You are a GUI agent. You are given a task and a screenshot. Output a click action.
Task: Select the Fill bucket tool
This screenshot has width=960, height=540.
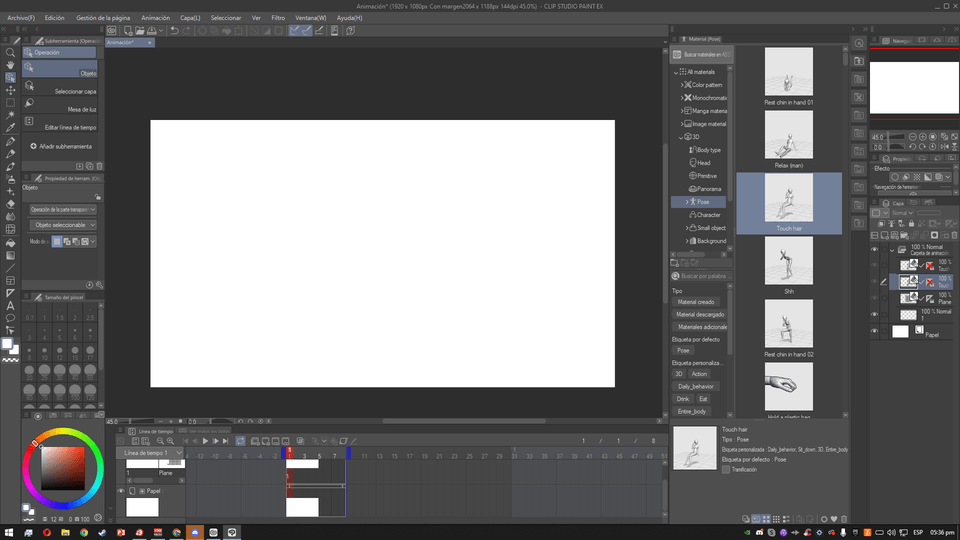click(x=10, y=242)
